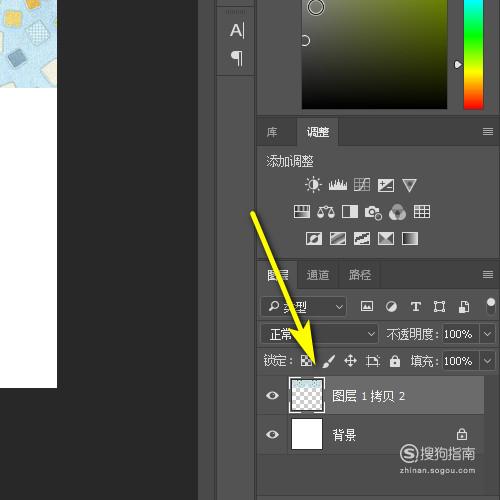Add a Selective Color adjustment

tap(386, 239)
